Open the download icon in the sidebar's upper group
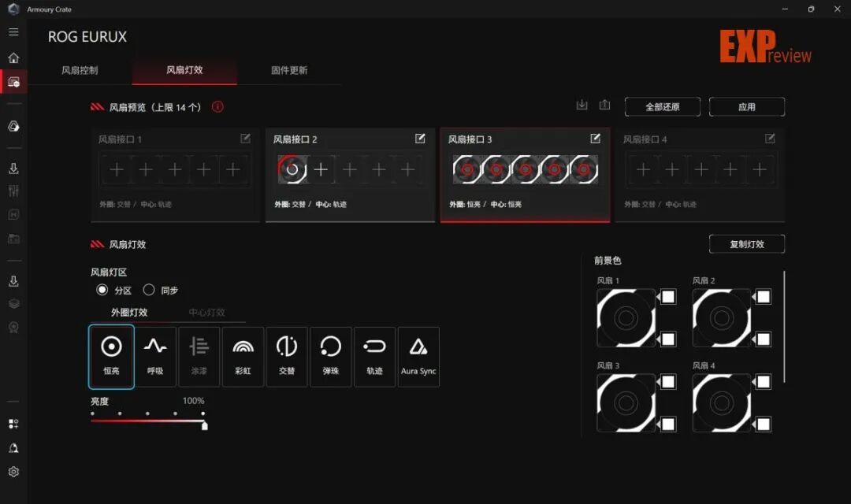This screenshot has width=851, height=504. coord(13,169)
